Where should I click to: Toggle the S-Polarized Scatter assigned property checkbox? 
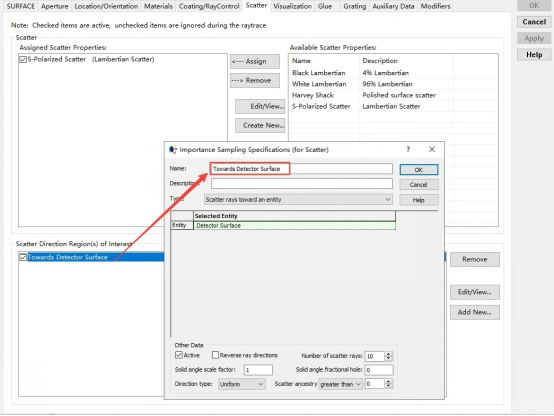pyautogui.click(x=23, y=59)
